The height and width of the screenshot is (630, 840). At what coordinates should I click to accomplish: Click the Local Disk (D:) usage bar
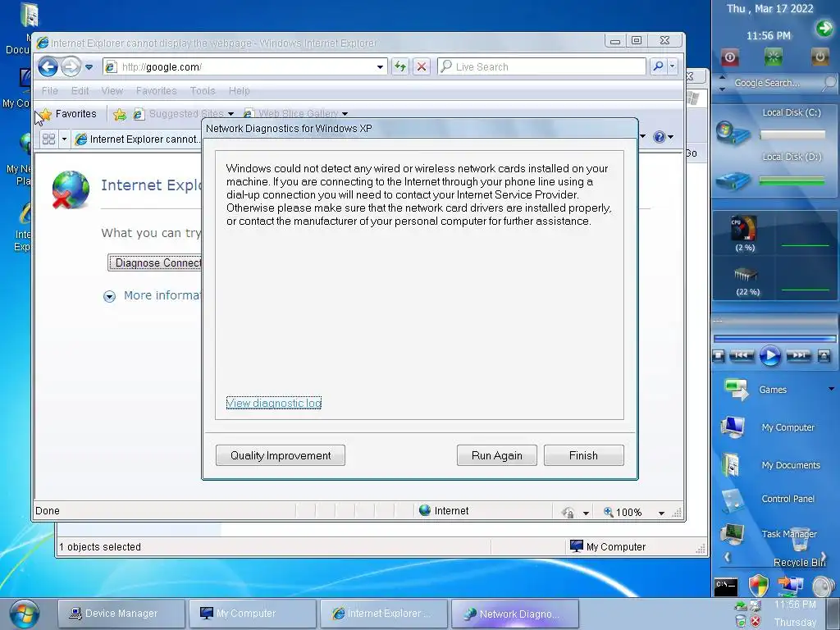point(792,181)
